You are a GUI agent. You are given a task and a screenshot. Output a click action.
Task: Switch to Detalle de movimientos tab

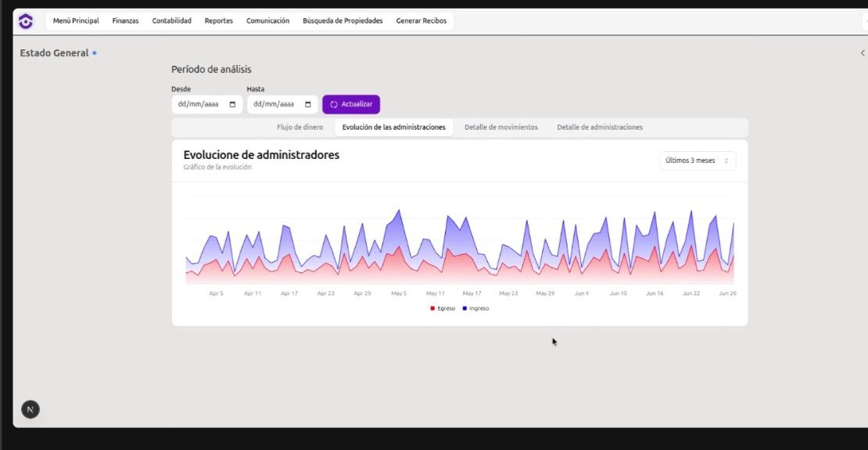pos(500,127)
